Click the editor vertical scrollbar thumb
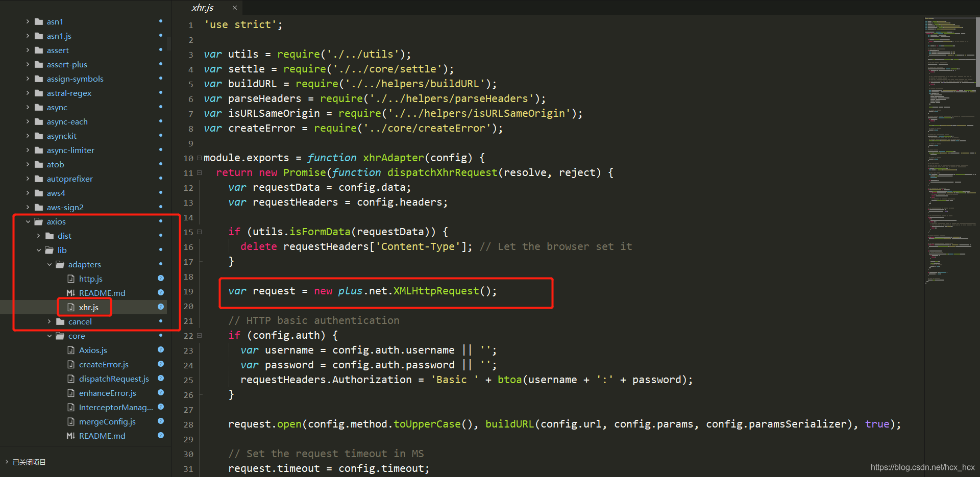This screenshot has width=980, height=477. (978, 51)
